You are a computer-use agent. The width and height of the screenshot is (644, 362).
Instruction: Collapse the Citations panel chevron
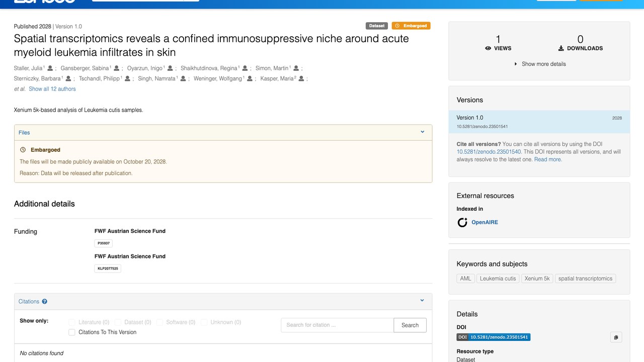423,301
